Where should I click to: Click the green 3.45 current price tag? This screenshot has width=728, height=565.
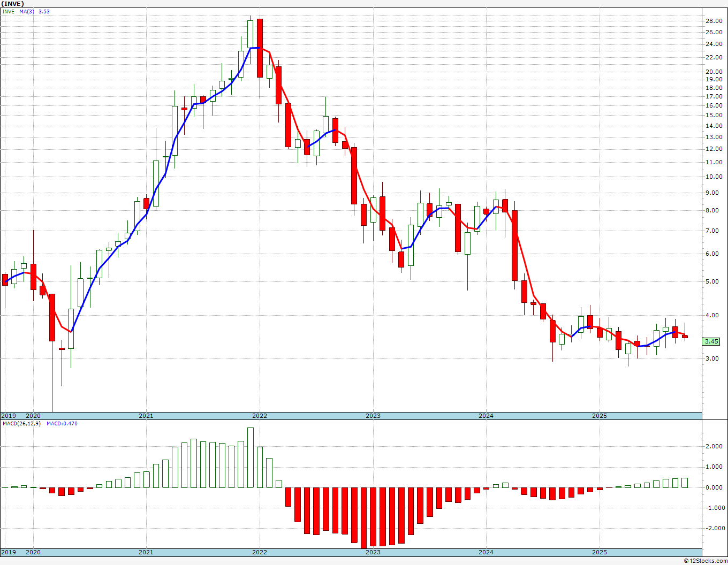[x=711, y=341]
